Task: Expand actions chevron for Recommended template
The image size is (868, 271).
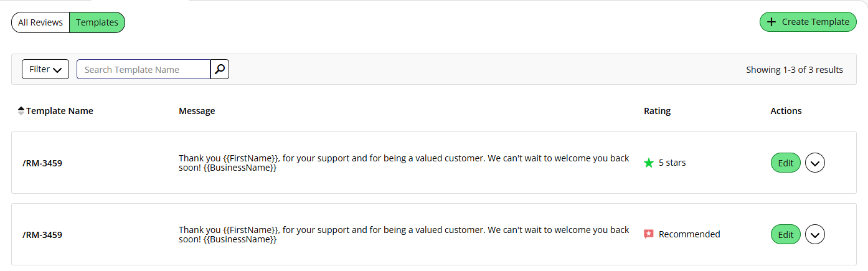Action: tap(815, 235)
